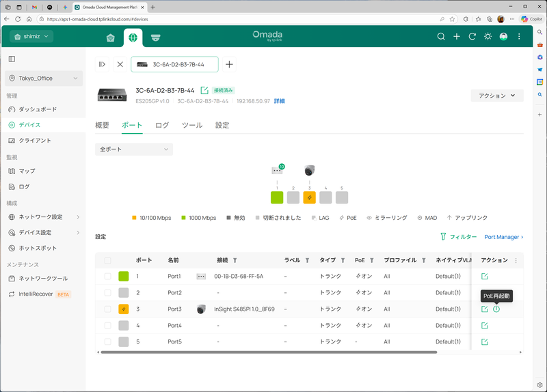Viewport: 547px width, 392px height.
Task: Open the Port Manager link
Action: point(504,237)
